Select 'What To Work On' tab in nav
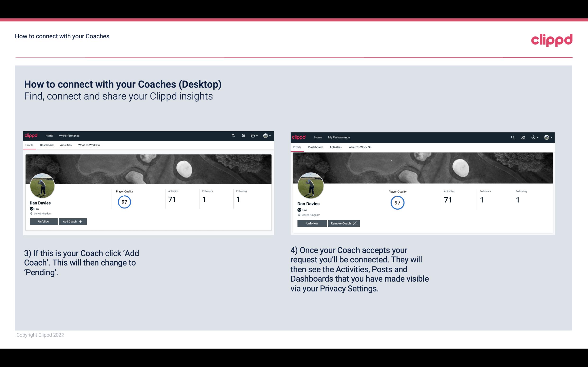The image size is (588, 367). point(89,145)
